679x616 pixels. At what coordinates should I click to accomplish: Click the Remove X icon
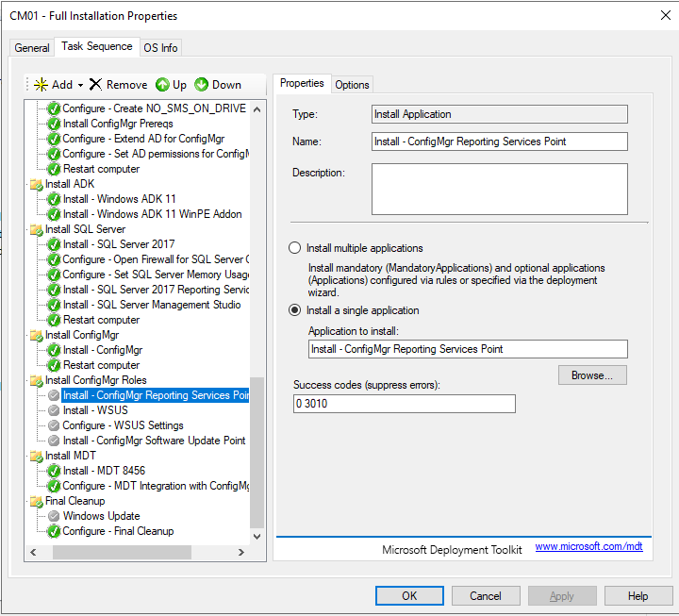click(95, 85)
